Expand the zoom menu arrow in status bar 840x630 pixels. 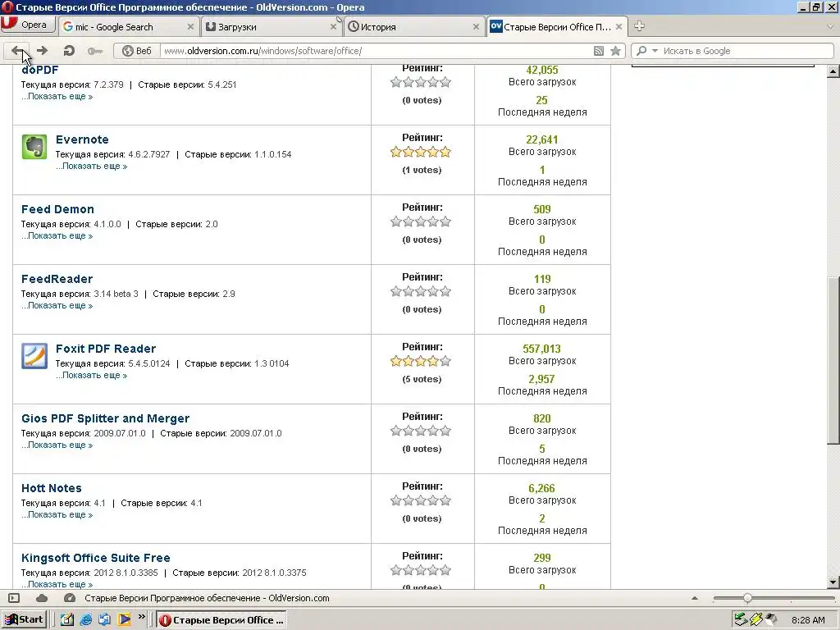(x=695, y=598)
